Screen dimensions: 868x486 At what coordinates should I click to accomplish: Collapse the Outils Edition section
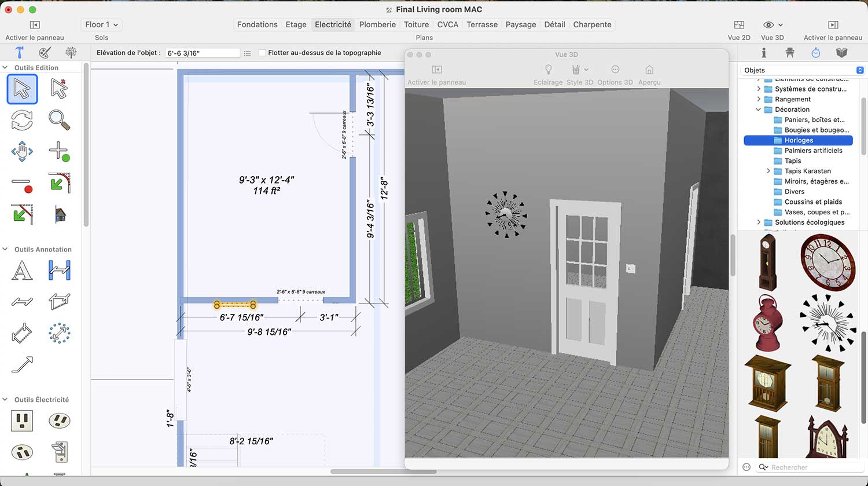(5, 68)
